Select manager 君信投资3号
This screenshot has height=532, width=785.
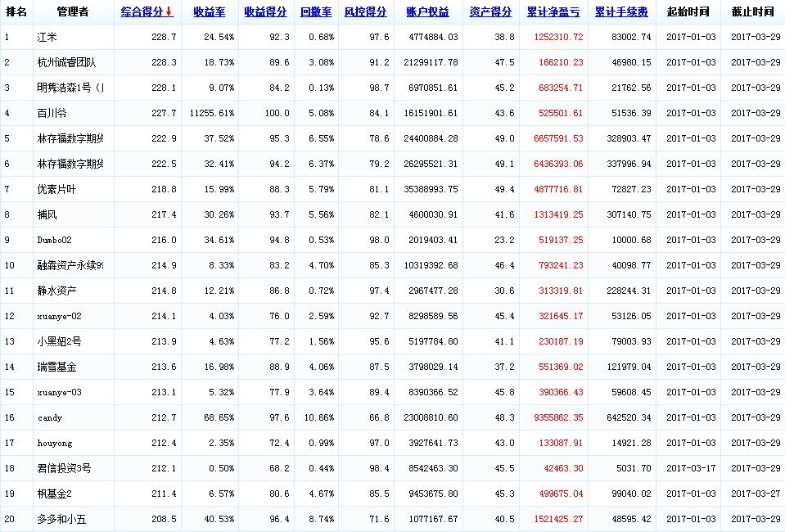[x=64, y=468]
